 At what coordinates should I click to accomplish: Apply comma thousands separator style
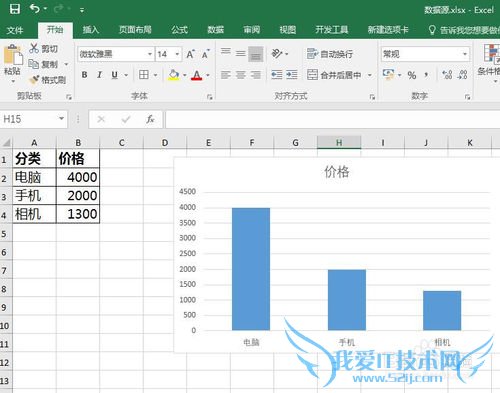coord(426,75)
